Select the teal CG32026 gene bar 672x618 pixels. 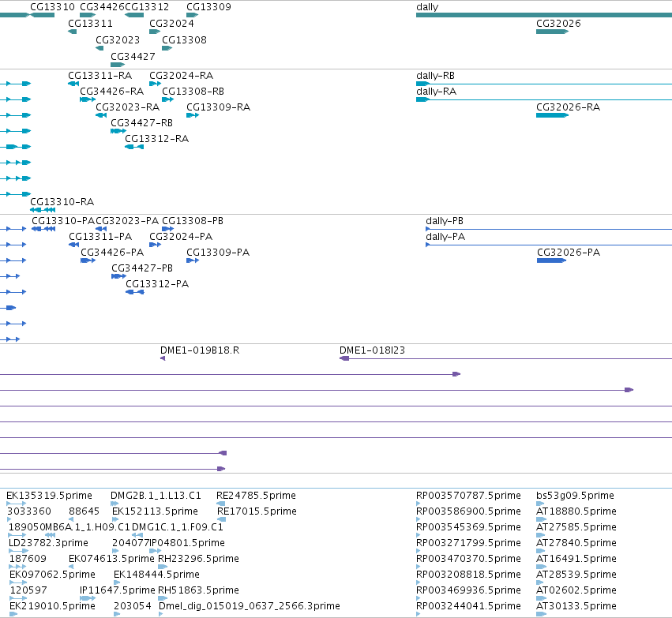click(552, 32)
